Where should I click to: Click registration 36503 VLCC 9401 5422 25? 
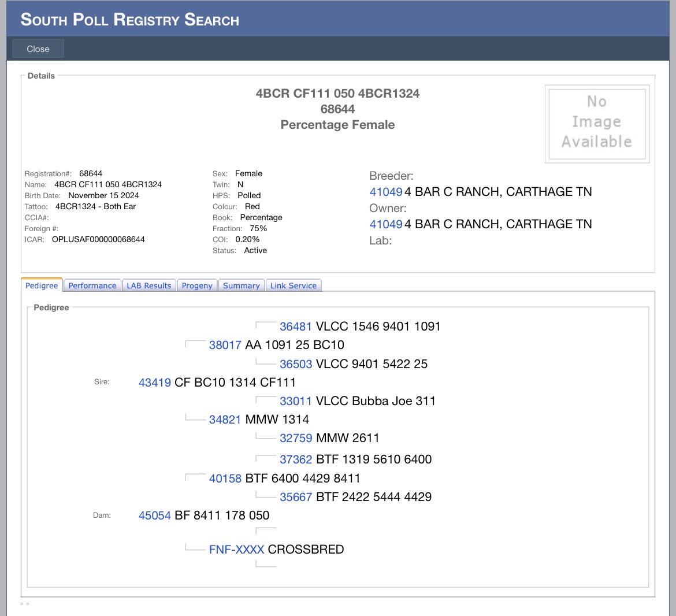[x=296, y=364]
